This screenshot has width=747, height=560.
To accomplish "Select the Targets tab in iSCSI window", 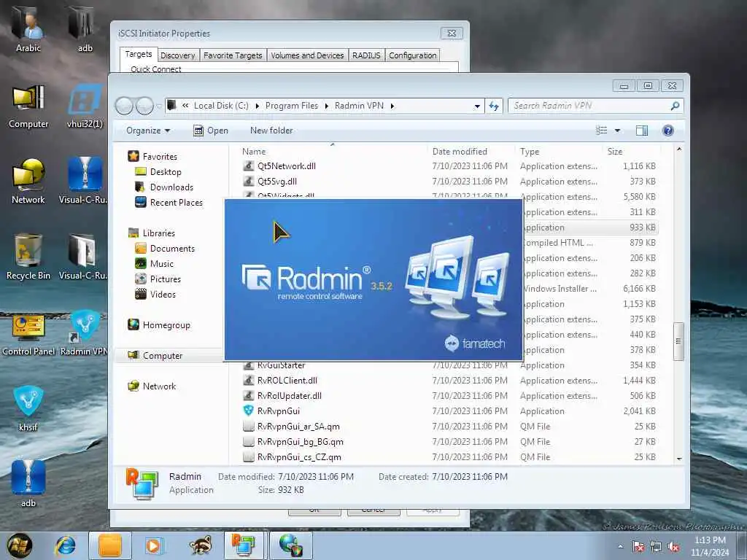I will (138, 54).
